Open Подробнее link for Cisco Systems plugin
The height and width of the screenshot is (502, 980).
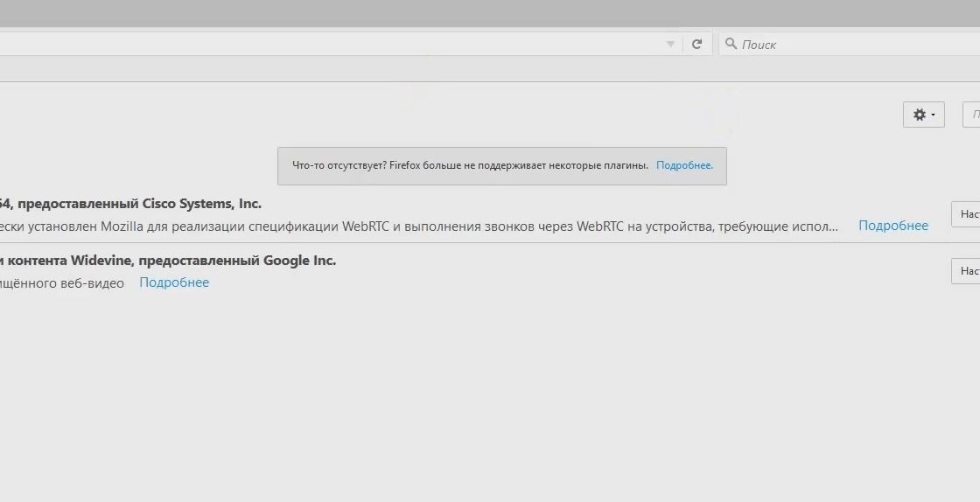[x=893, y=226]
